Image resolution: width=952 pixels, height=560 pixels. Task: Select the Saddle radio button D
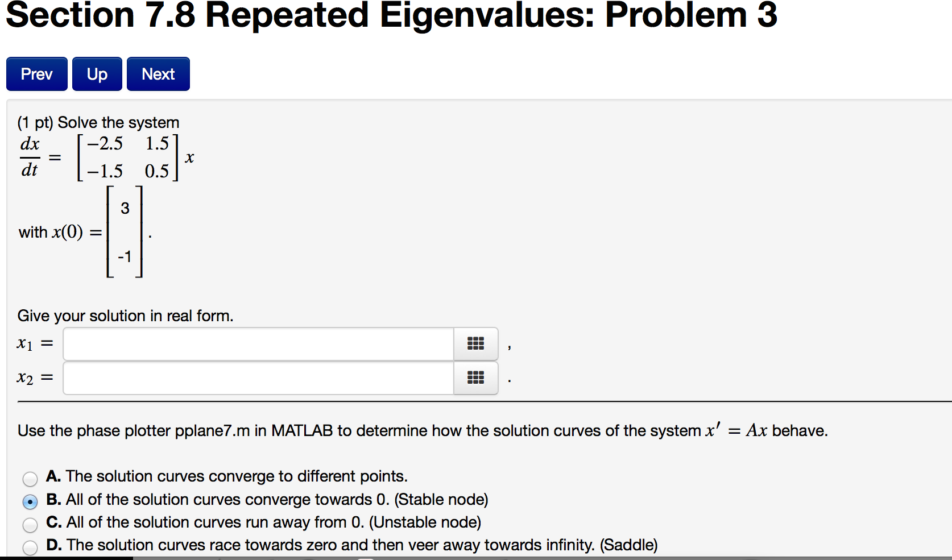[30, 547]
